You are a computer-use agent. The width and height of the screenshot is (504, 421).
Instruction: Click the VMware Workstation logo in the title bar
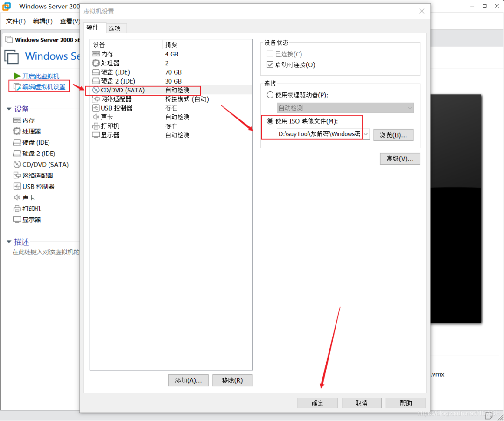(x=7, y=6)
